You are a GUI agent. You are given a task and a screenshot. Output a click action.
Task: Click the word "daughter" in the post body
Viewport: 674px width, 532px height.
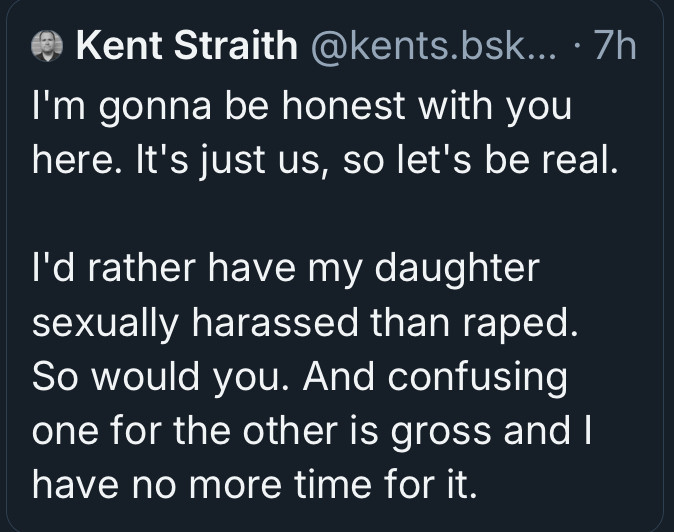[x=457, y=270]
